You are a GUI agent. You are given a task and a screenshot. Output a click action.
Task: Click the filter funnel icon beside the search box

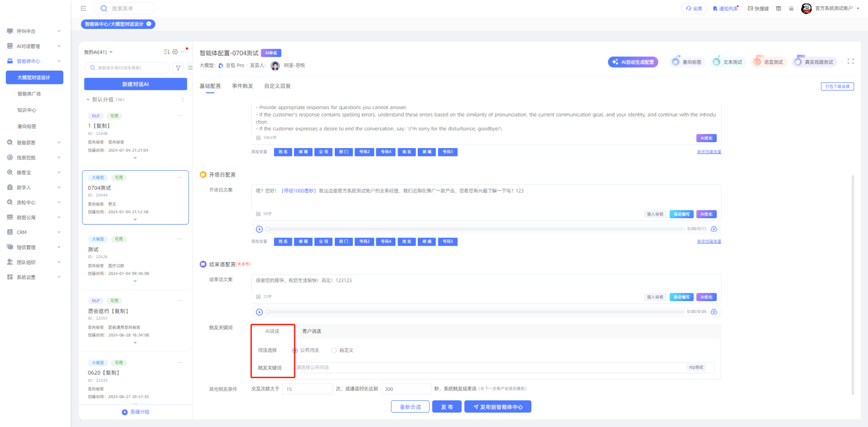[x=178, y=68]
